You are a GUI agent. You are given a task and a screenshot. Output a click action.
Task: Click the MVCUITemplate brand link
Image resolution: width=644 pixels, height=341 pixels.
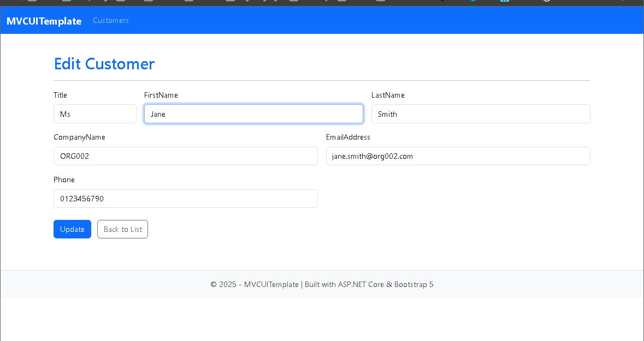click(43, 21)
